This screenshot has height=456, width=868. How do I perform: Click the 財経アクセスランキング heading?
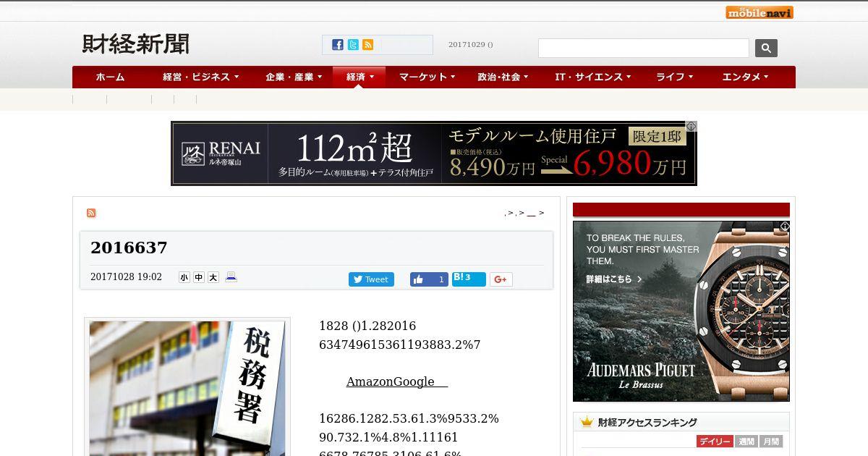coord(647,423)
